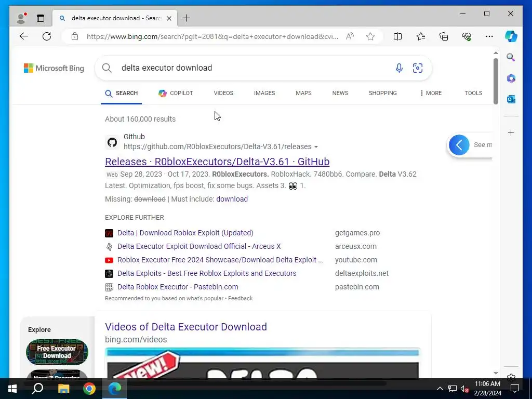Open the notification center

515,389
